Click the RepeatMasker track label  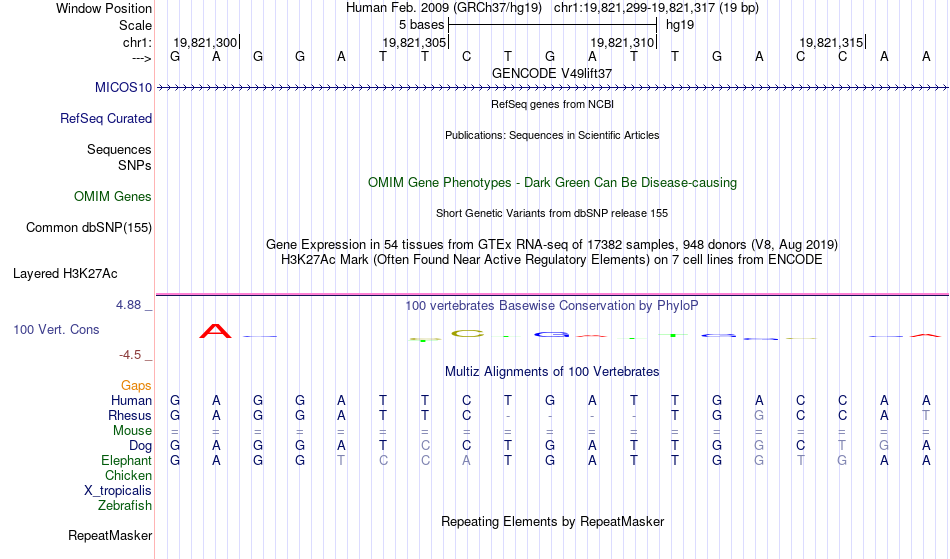110,535
